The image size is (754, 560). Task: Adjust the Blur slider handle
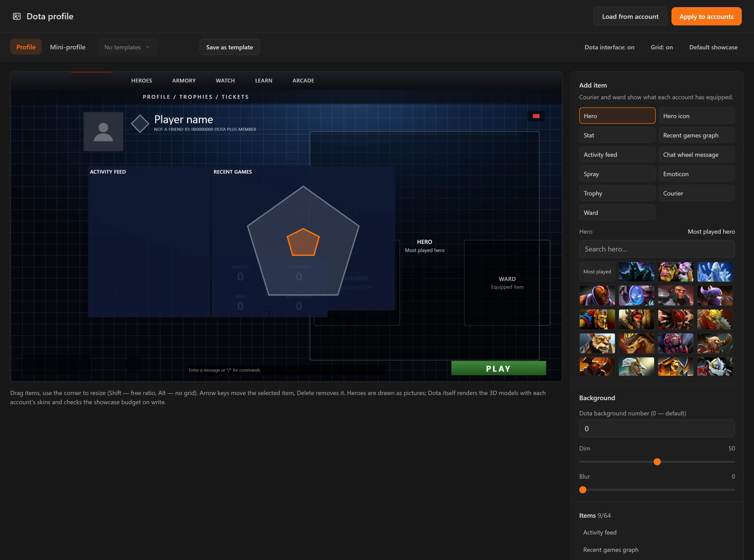[x=583, y=490]
